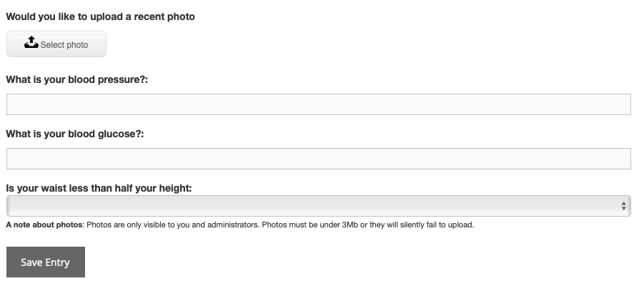Click the 'What is your blood pressure?' label
644x286 pixels.
[x=76, y=79]
